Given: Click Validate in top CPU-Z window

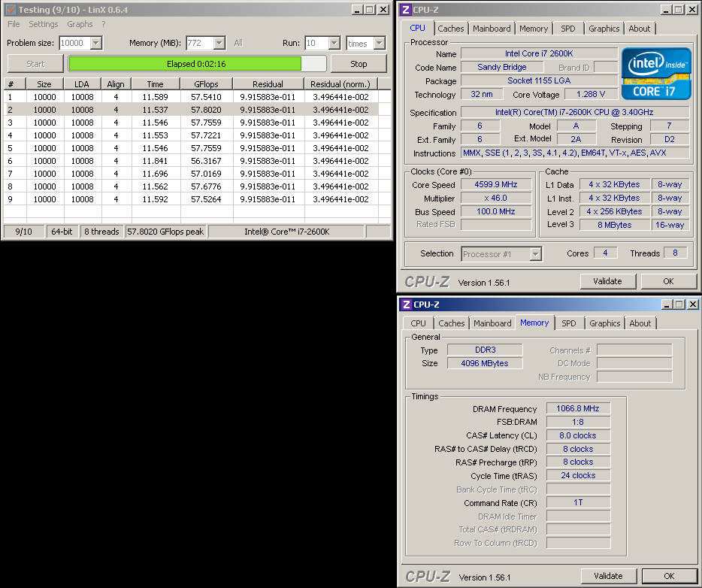Looking at the screenshot, I should 607,281.
